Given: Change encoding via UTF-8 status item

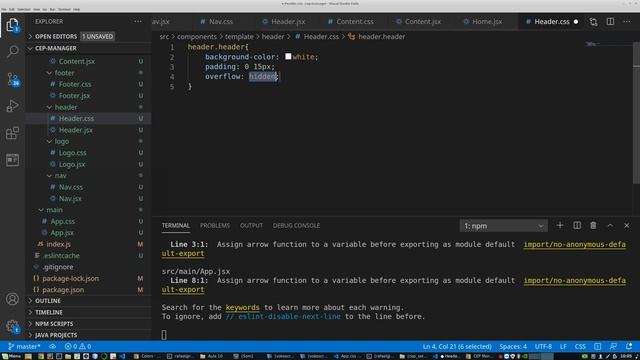Looking at the screenshot, I should 543,346.
